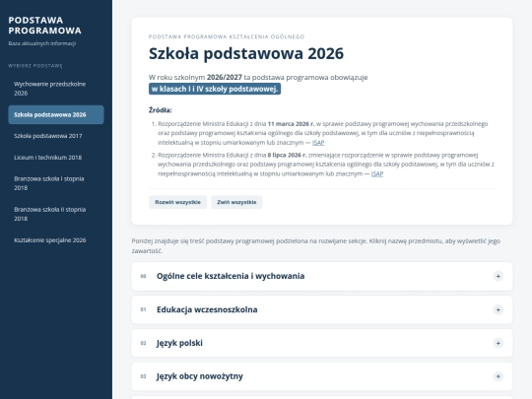
Task: Open Język polski section via plus icon
Action: (498, 343)
